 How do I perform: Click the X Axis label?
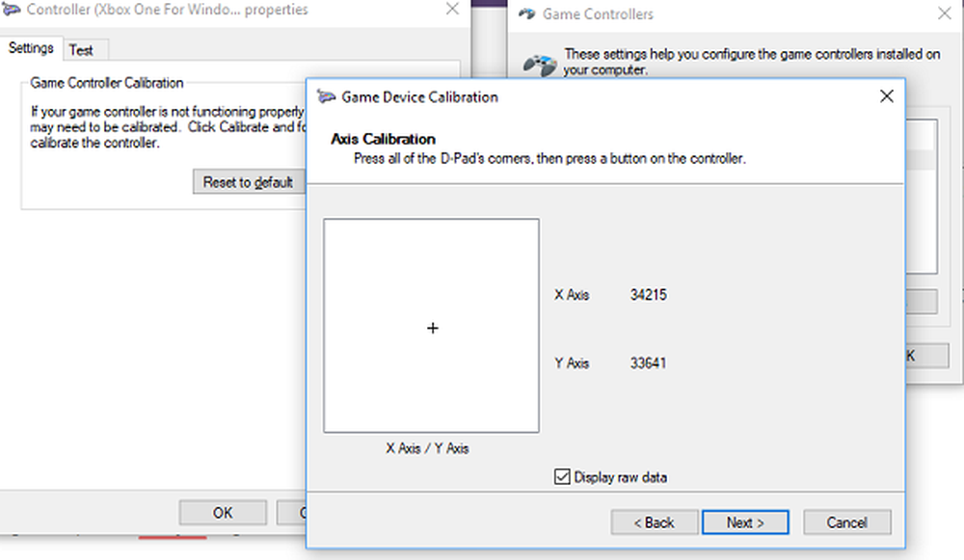[572, 295]
